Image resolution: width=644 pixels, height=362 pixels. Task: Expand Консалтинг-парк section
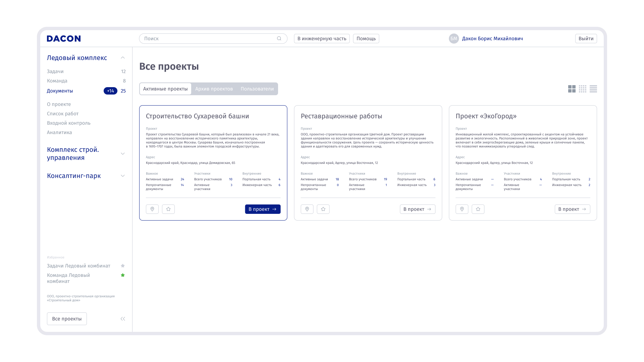click(x=123, y=176)
